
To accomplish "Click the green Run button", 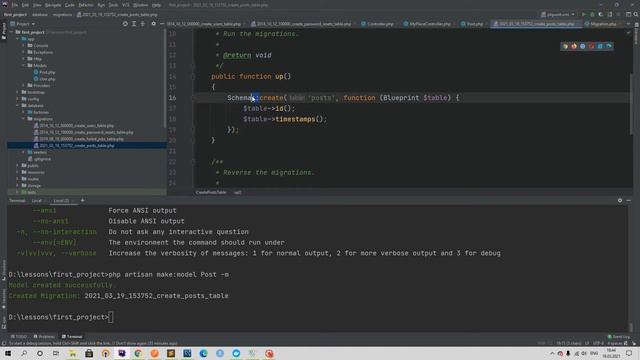I will click(x=584, y=14).
